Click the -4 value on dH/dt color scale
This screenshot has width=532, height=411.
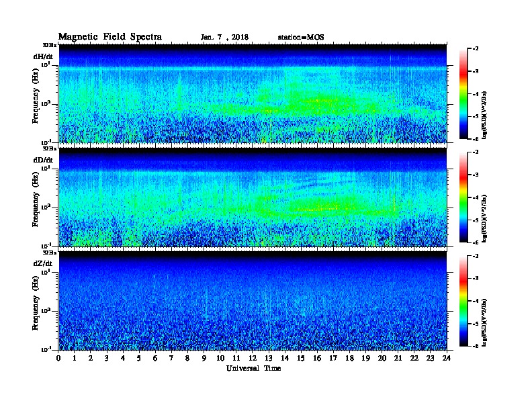[476, 94]
